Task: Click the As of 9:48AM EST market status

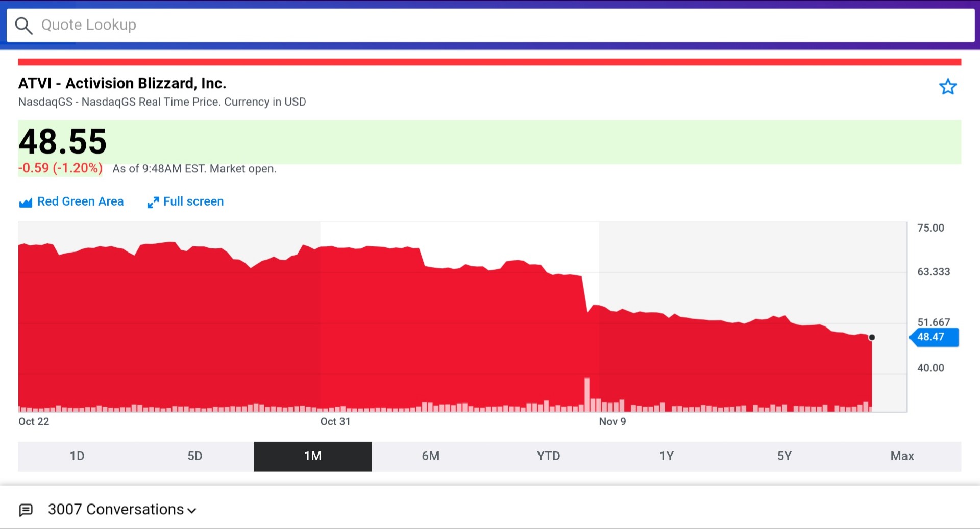Action: [x=194, y=169]
